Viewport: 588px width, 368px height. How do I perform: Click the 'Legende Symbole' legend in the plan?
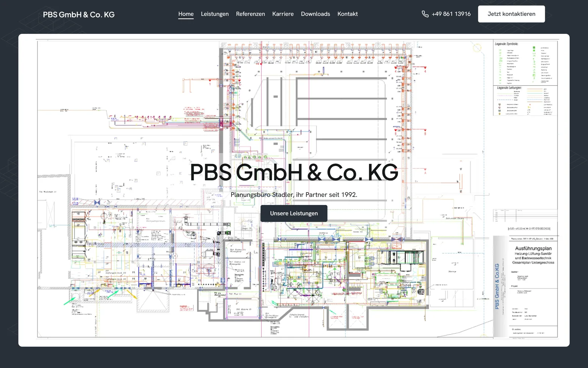(x=526, y=63)
